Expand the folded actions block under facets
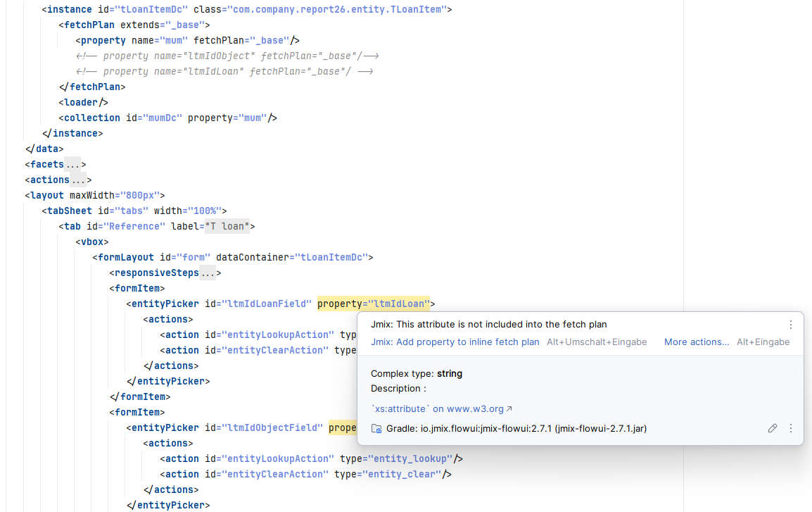 coord(77,180)
